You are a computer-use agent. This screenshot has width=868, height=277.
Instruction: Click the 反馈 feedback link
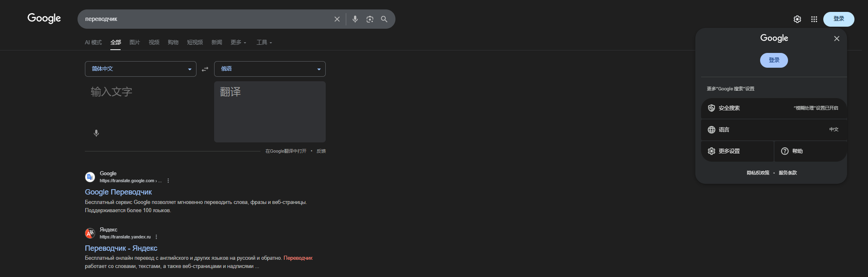pyautogui.click(x=321, y=151)
